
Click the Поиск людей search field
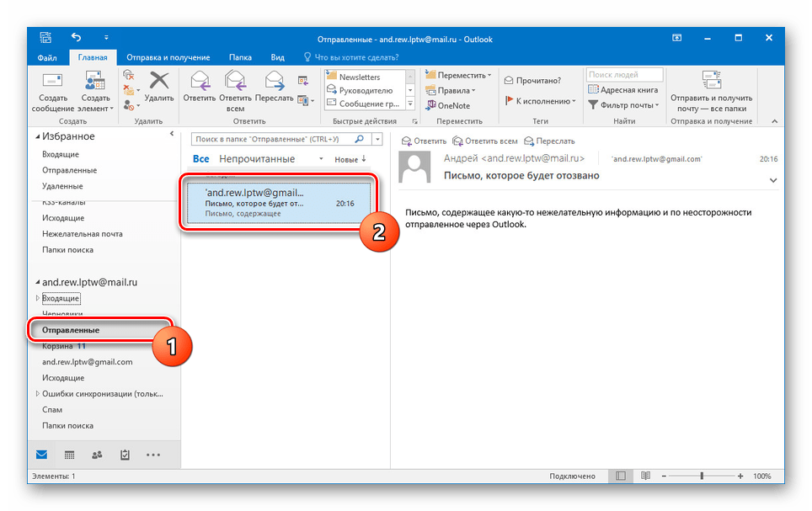click(x=624, y=75)
